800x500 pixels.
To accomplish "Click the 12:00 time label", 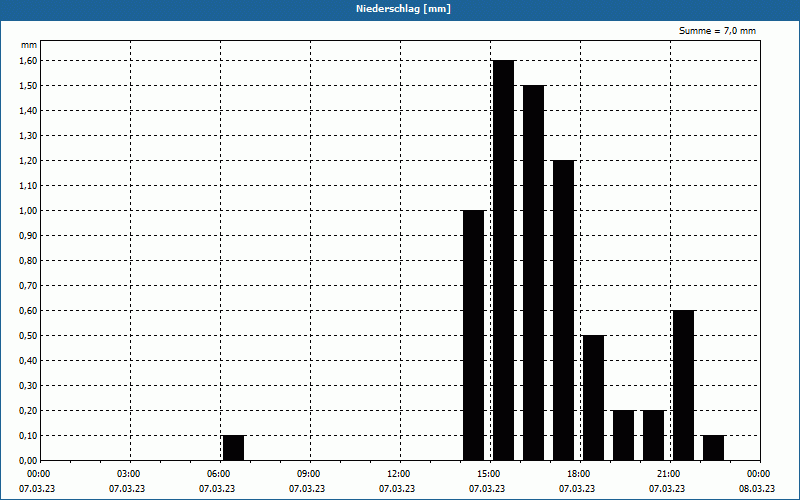I will click(398, 474).
